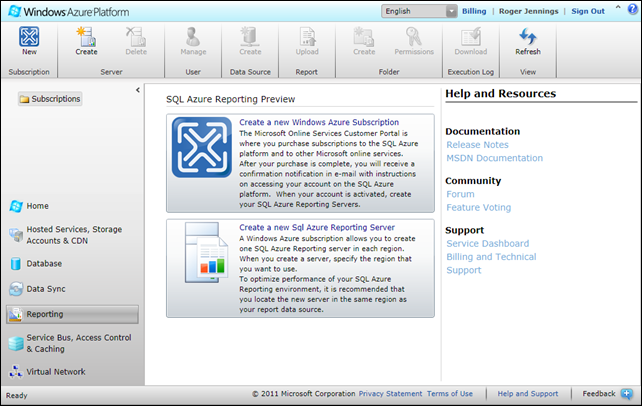The height and width of the screenshot is (406, 642).
Task: Open the MSDN Documentation link
Action: (x=495, y=158)
